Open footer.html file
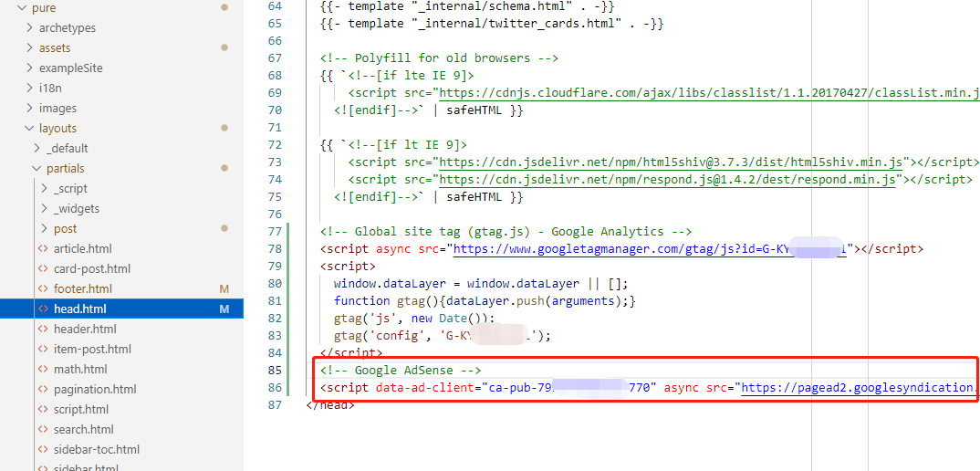This screenshot has width=980, height=471. point(82,289)
